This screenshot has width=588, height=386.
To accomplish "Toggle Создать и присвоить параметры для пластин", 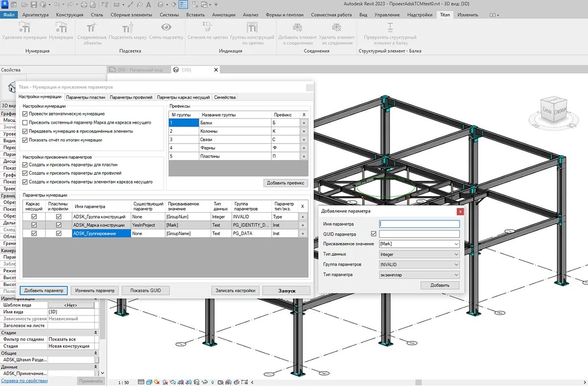I will 25,165.
